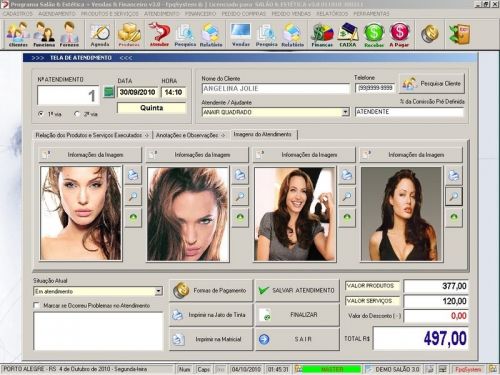Select the Imagens do Atendimento tab
500x375 pixels.
[263, 134]
